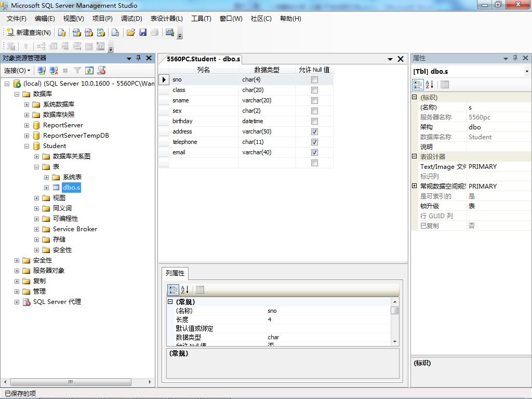The width and height of the screenshot is (532, 399).
Task: Open the Activity Monitor toolbar icon
Action: pyautogui.click(x=170, y=32)
